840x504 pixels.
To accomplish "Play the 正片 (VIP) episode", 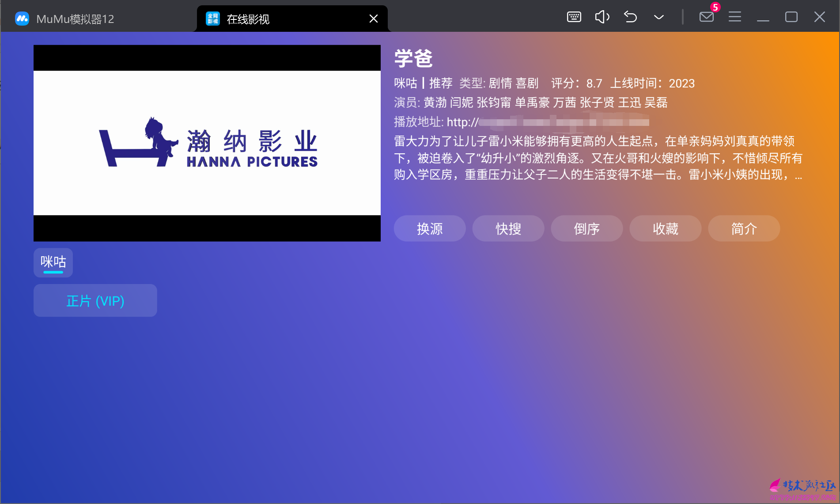I will click(95, 300).
